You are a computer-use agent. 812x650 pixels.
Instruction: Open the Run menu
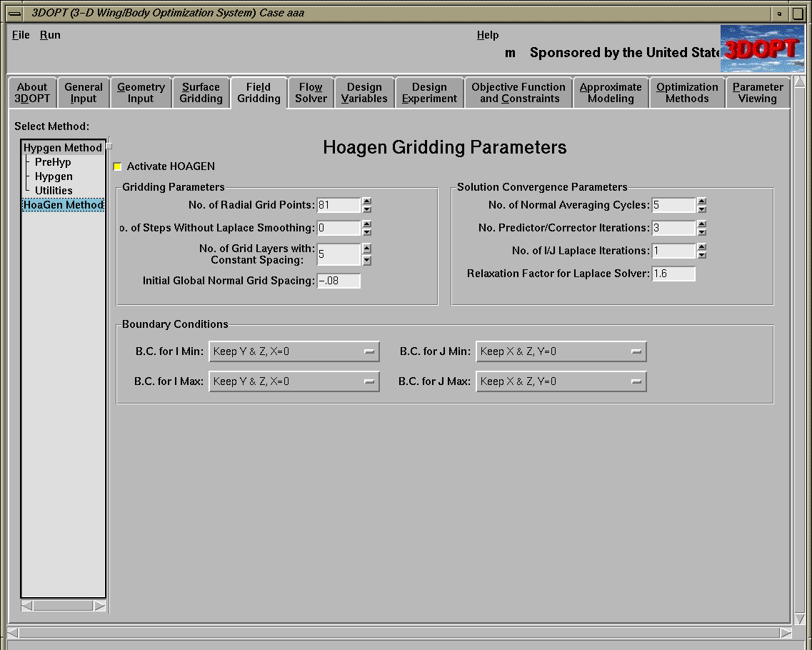[x=50, y=35]
